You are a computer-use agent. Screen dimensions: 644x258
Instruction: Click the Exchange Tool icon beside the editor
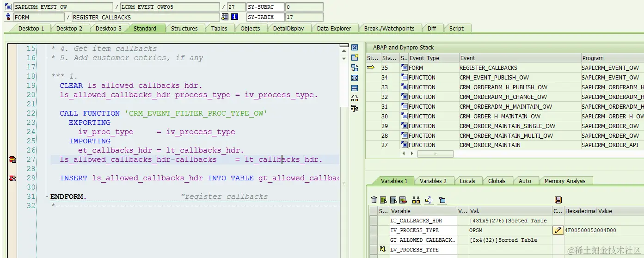pos(355,68)
